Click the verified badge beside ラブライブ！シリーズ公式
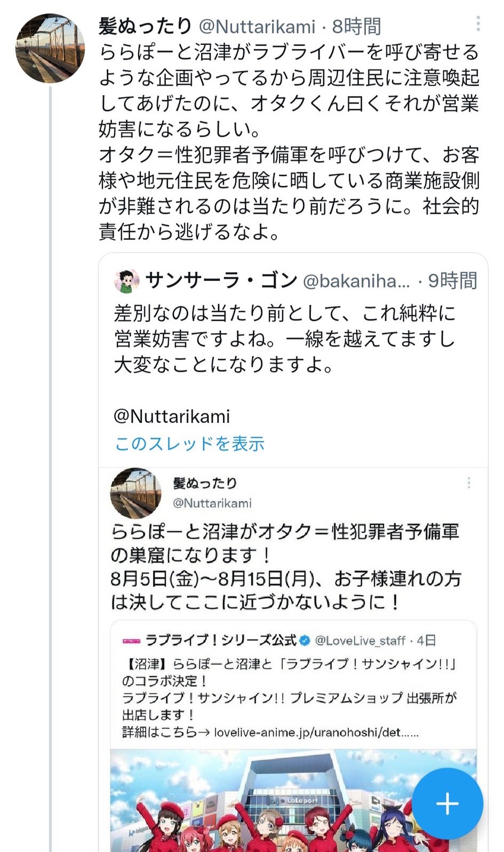Screen dimensions: 504x852 (x=305, y=640)
